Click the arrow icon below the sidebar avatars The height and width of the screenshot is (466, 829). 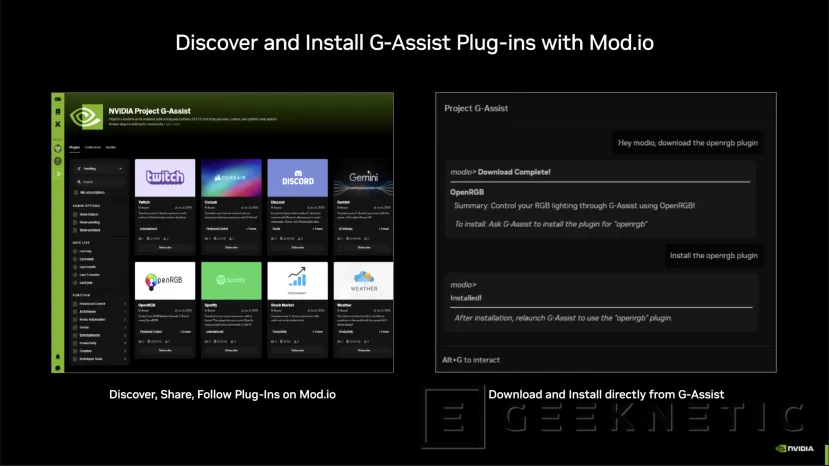tap(58, 173)
